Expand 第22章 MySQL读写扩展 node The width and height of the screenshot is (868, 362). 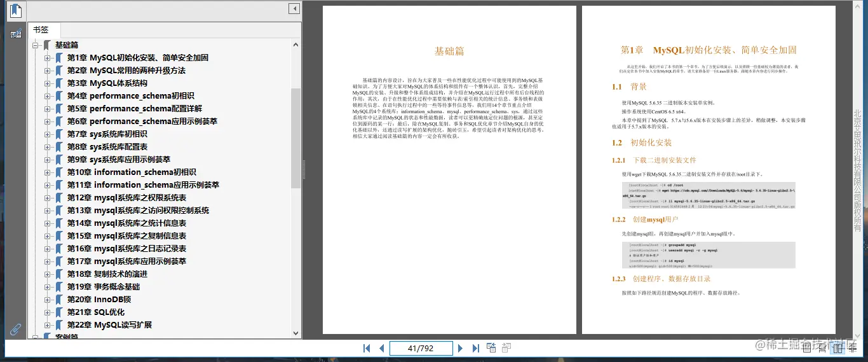pyautogui.click(x=48, y=325)
